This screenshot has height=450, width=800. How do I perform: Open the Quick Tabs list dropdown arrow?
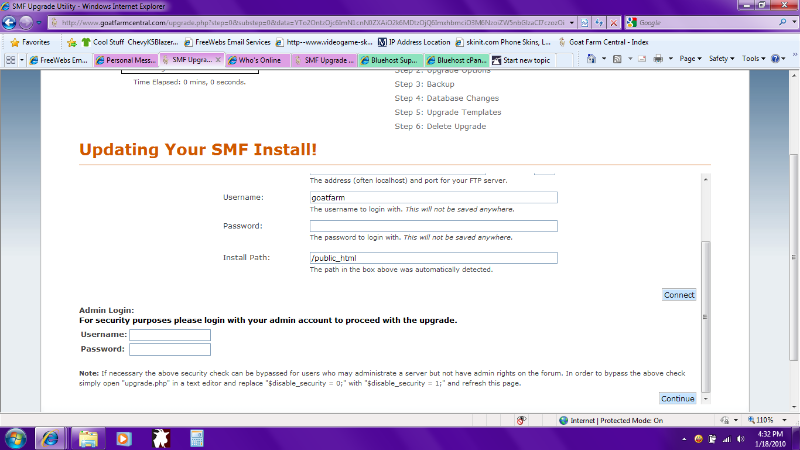coord(21,60)
